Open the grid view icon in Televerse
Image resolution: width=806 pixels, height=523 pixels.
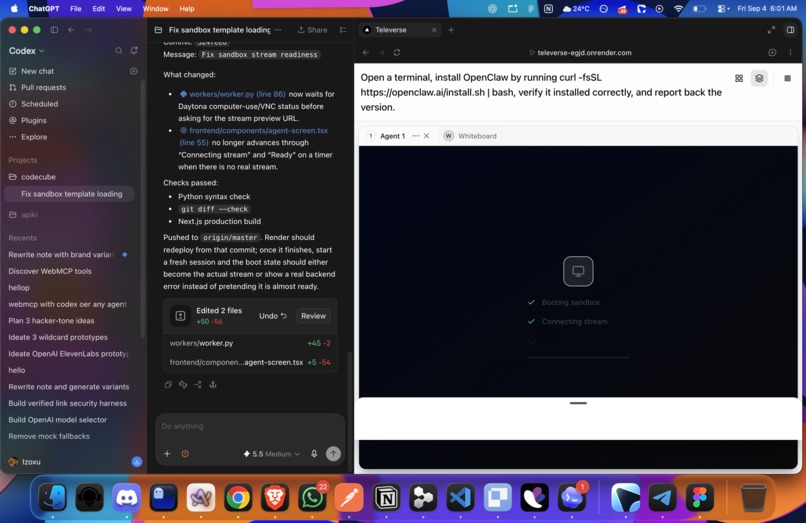point(739,78)
